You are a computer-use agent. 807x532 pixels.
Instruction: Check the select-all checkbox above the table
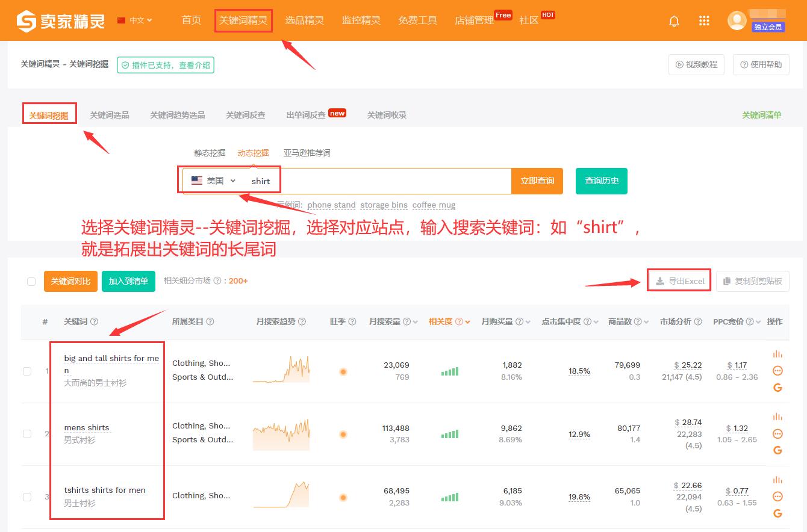[x=31, y=281]
